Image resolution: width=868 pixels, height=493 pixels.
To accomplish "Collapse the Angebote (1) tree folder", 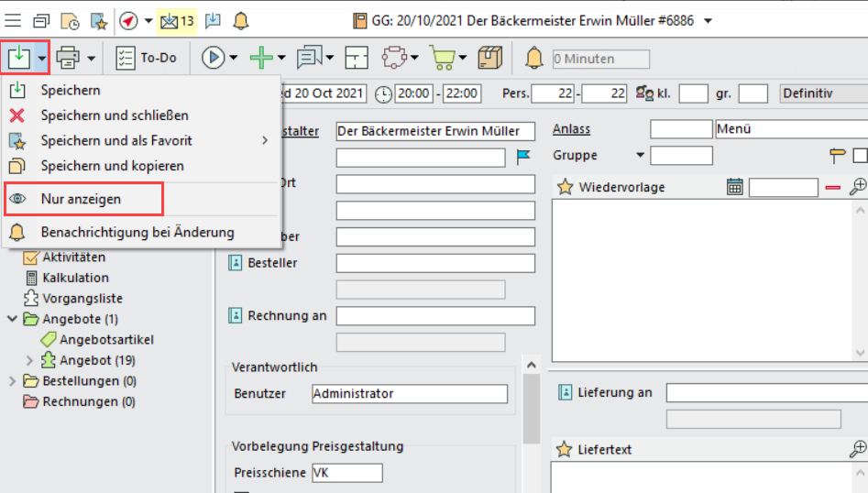I will click(x=12, y=319).
